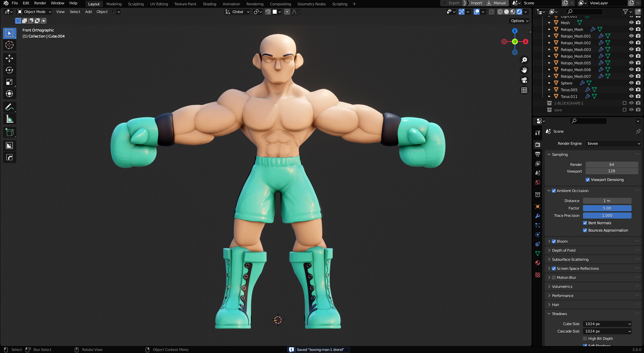Viewport: 644px width, 353px height.
Task: Open the Material properties tab
Action: tap(538, 263)
